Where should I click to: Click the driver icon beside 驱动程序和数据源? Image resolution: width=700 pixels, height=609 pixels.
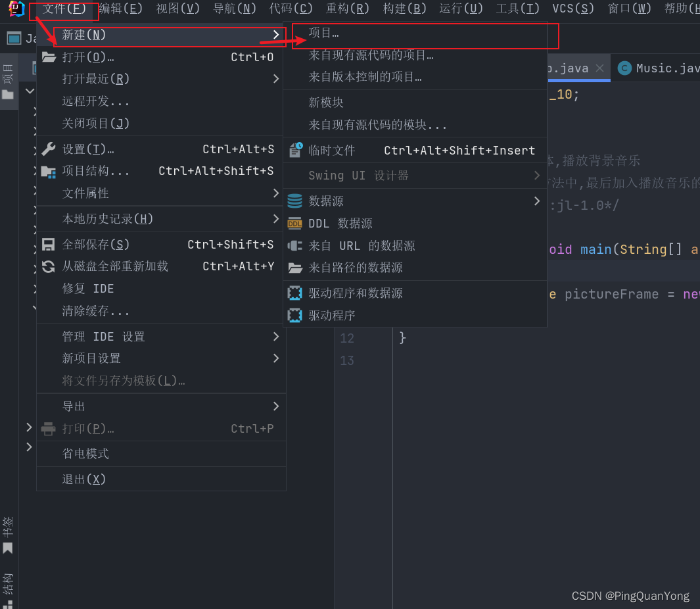(x=294, y=293)
